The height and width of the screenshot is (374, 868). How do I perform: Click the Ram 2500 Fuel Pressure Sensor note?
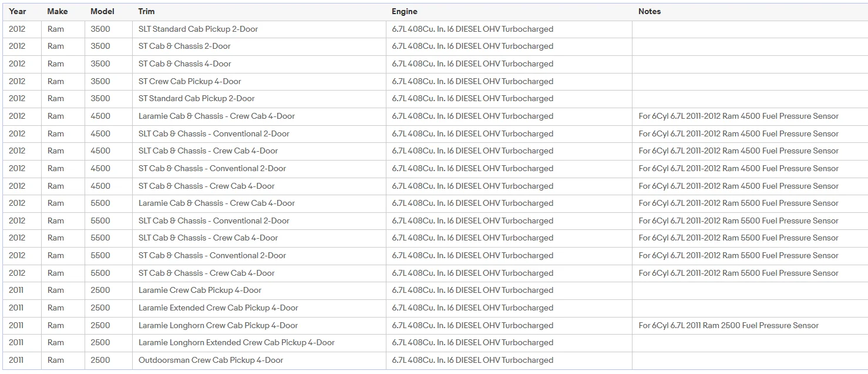[x=728, y=325]
